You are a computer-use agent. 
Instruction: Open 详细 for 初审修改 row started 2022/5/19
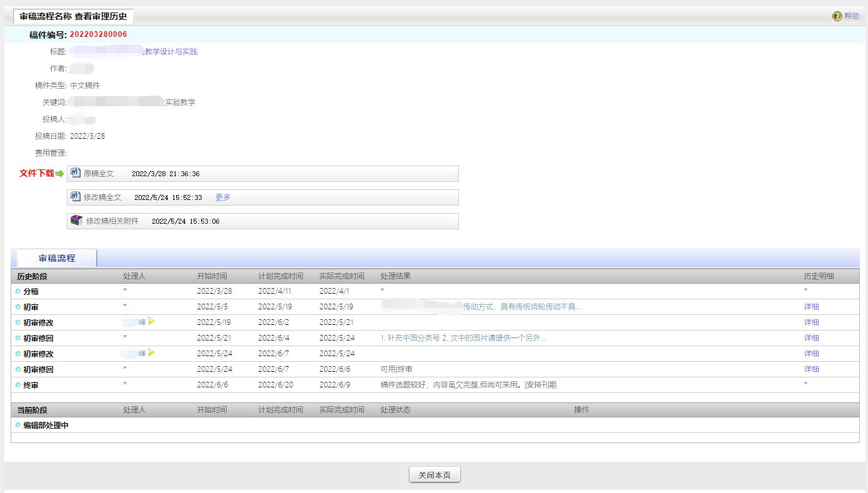tap(811, 322)
